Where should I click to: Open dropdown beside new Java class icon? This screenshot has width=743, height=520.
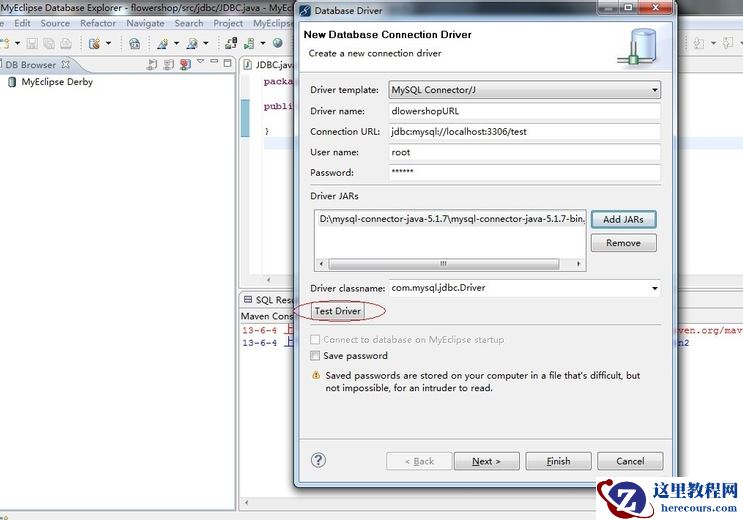click(176, 43)
